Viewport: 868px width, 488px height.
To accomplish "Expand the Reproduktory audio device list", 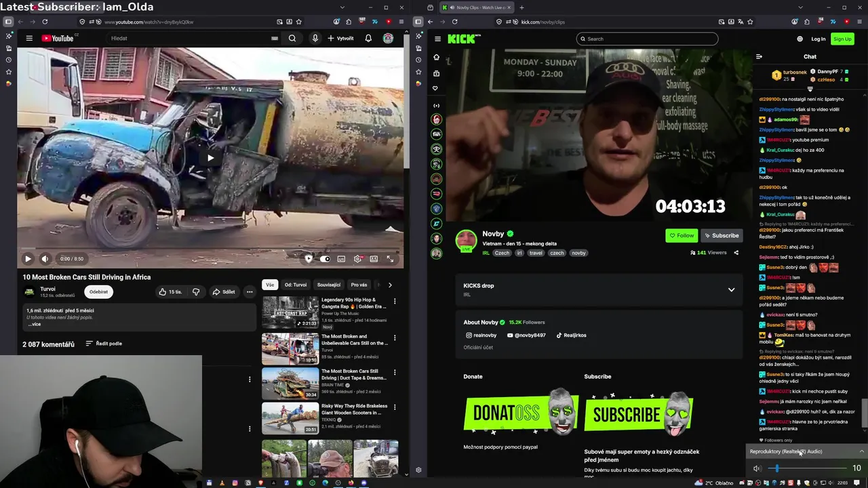I will (861, 451).
